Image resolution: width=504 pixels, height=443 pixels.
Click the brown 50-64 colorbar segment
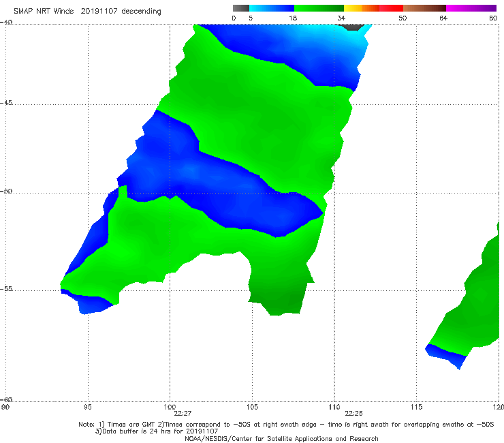(x=424, y=8)
